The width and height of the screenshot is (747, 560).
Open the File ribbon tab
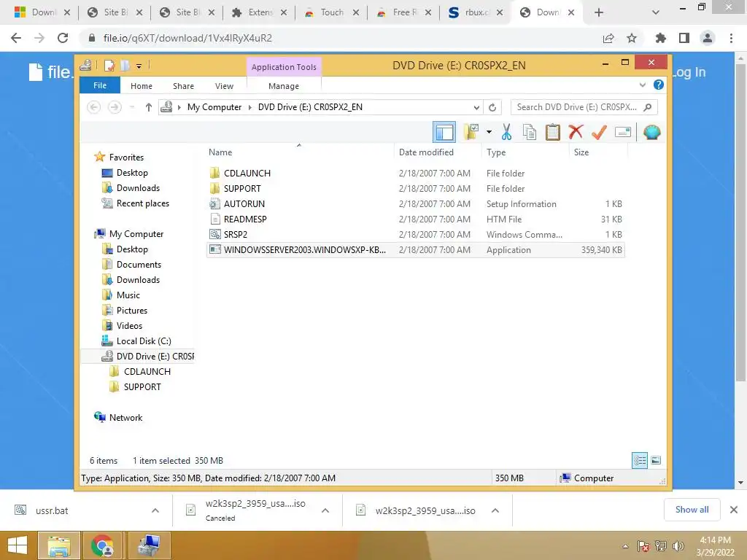point(99,85)
